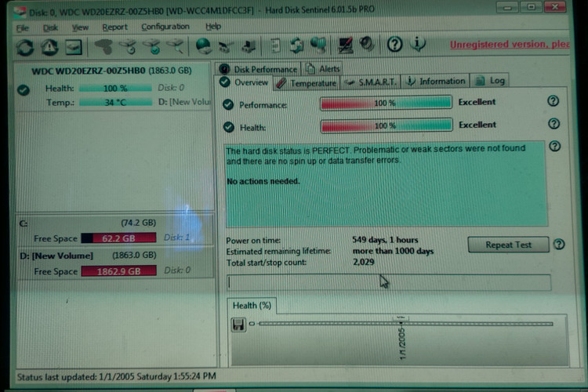Click the '549 days, 1 hours' power on value
This screenshot has width=588, height=392.
(385, 240)
